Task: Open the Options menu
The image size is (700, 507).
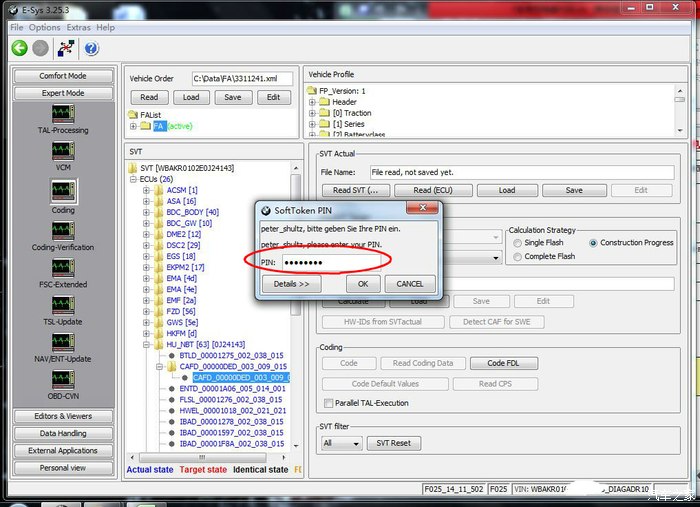Action: (x=45, y=28)
